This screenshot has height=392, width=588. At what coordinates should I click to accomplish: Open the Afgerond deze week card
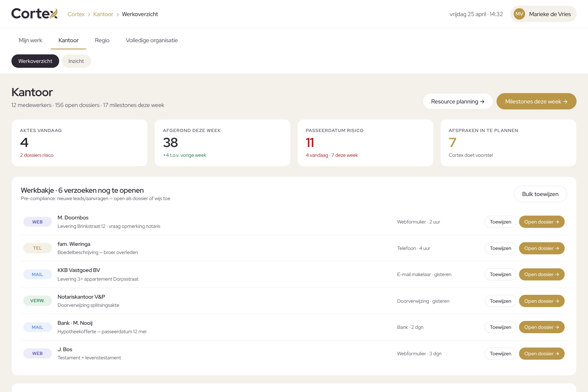click(x=222, y=143)
